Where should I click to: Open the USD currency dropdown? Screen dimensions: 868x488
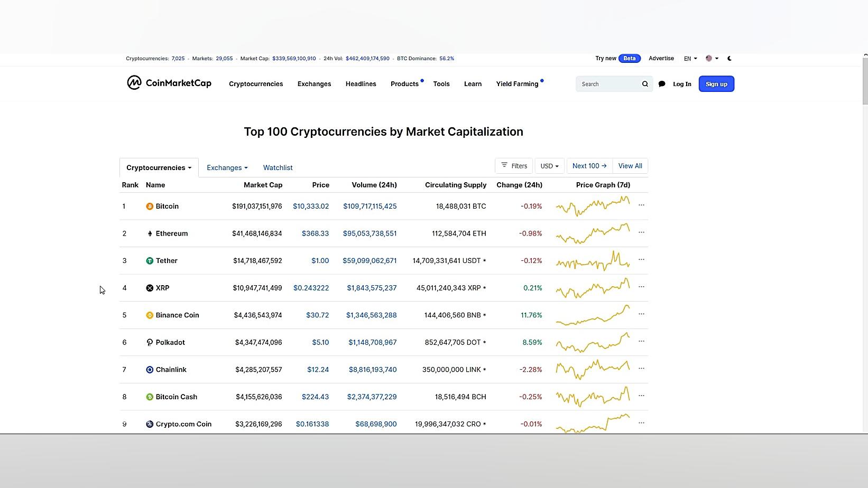tap(550, 166)
